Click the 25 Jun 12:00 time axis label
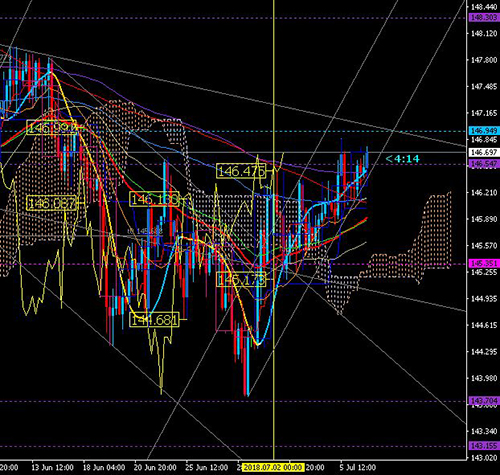The width and height of the screenshot is (500, 475). pos(207,467)
